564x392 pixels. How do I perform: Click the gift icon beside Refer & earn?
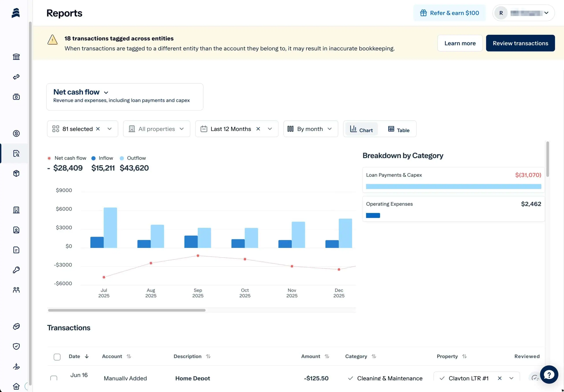[423, 13]
